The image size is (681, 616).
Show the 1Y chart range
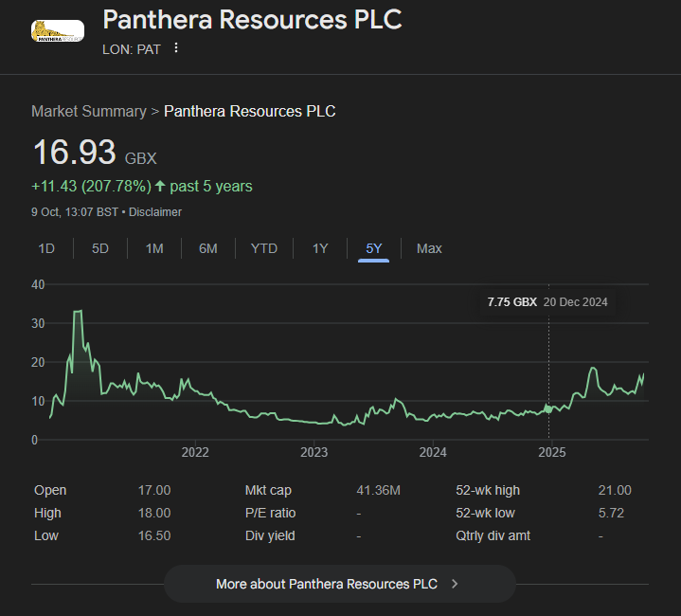(x=320, y=248)
